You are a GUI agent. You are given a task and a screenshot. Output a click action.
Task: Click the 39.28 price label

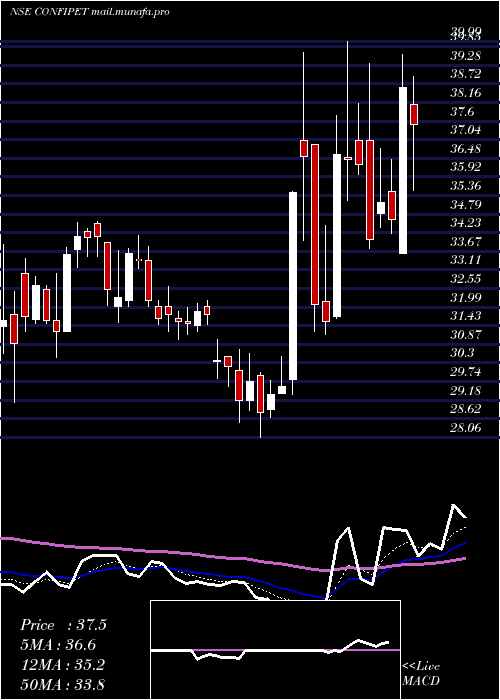466,55
